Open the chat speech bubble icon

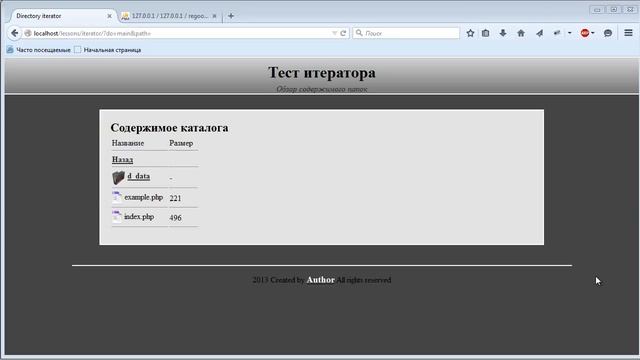pos(608,33)
